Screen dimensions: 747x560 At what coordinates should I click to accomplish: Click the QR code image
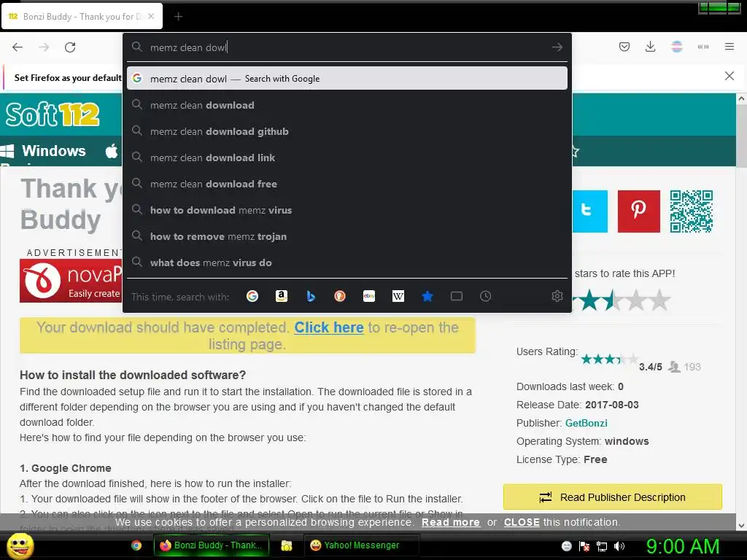coord(692,211)
